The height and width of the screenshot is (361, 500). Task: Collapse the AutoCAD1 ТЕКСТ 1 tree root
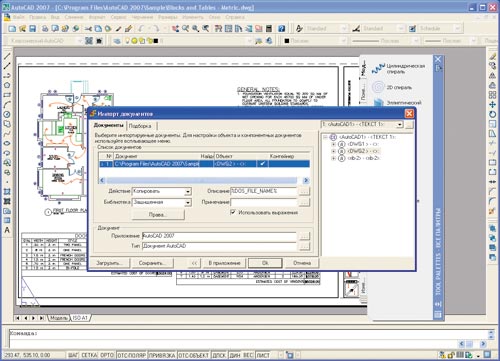325,137
